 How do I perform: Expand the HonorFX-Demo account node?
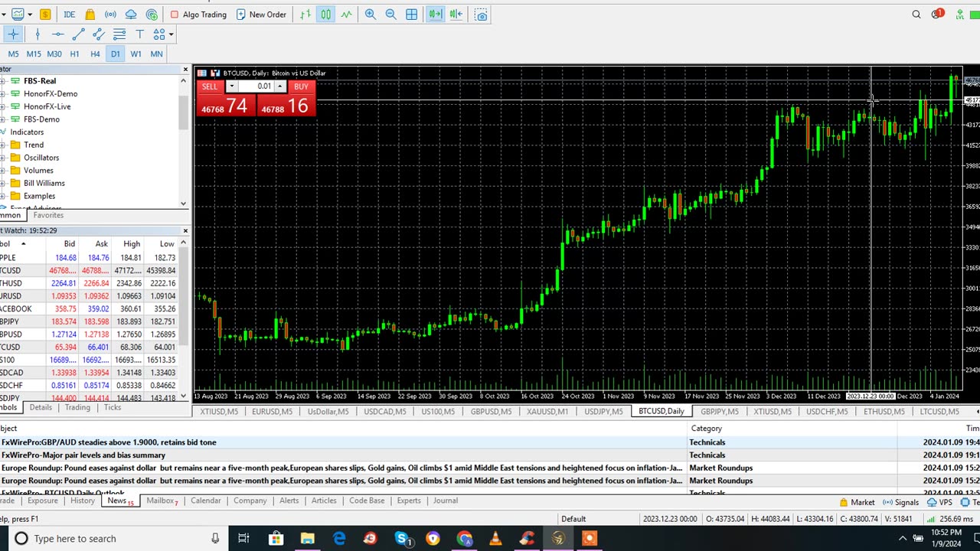click(3, 94)
